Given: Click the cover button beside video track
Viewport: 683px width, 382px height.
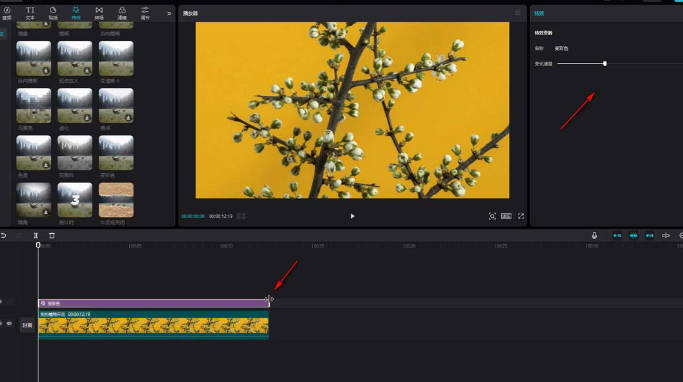Looking at the screenshot, I should (27, 325).
